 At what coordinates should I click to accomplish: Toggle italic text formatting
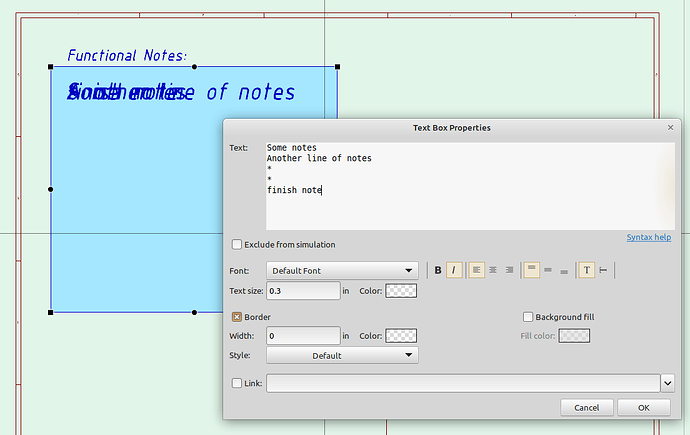pos(454,270)
